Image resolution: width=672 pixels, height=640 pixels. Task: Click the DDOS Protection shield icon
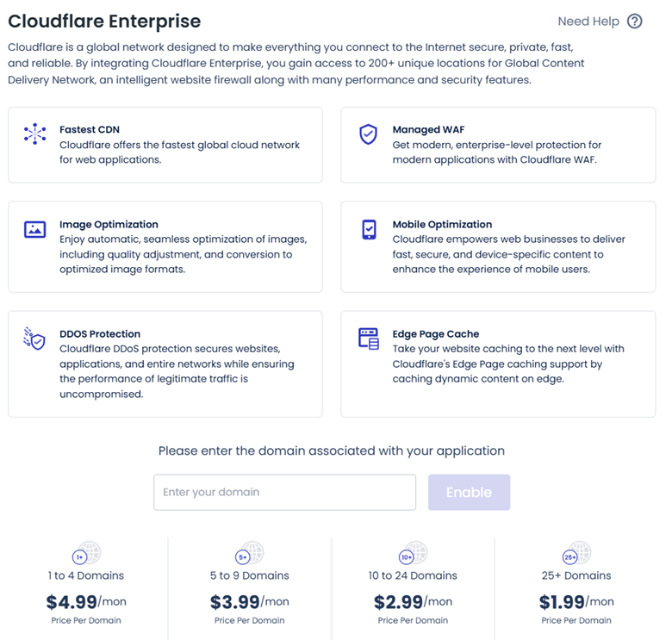tap(34, 339)
